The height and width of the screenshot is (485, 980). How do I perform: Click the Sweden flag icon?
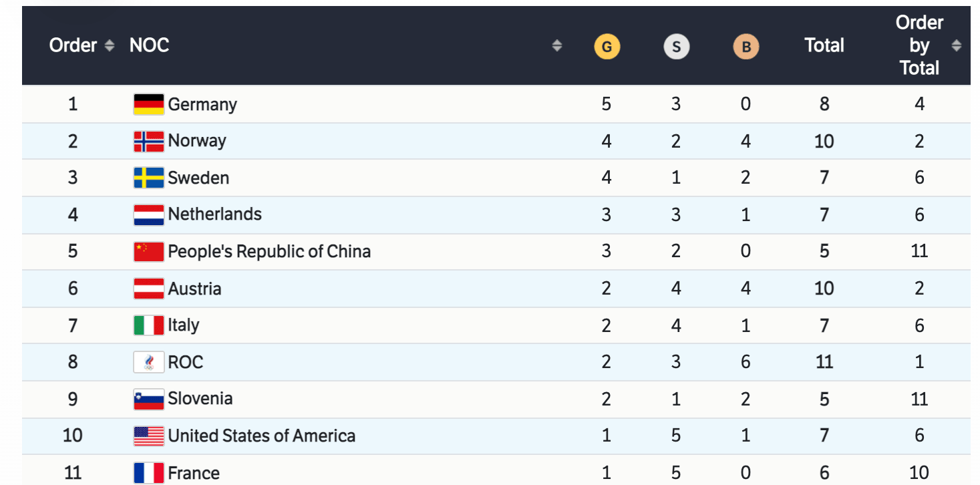coord(148,178)
